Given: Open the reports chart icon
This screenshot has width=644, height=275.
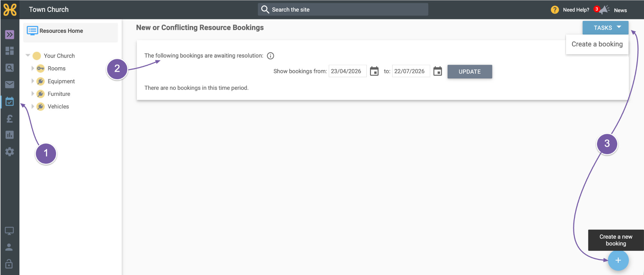Looking at the screenshot, I should click(10, 135).
